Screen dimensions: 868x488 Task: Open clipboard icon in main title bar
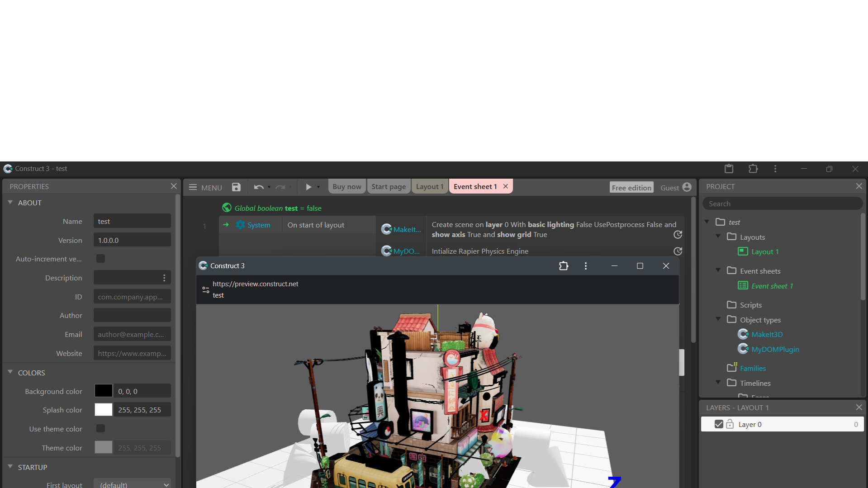[729, 169]
